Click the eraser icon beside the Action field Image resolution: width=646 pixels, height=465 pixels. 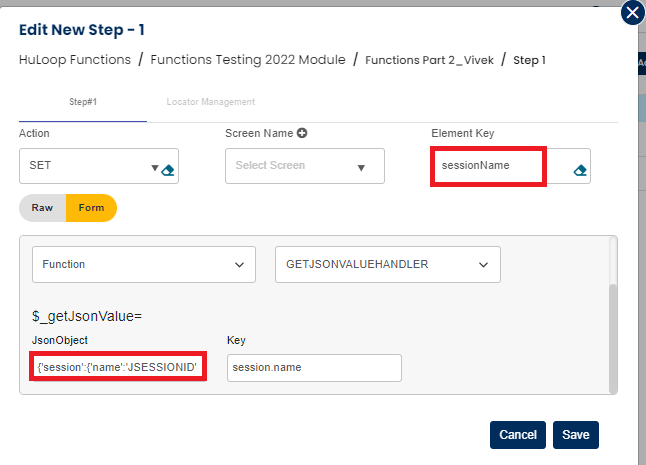pyautogui.click(x=167, y=170)
